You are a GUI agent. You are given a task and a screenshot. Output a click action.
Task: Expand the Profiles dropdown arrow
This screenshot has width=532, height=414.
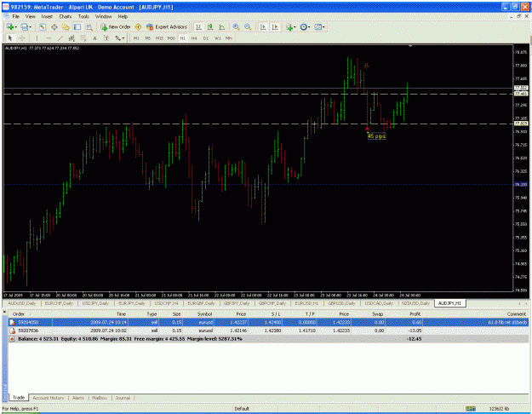click(x=30, y=26)
